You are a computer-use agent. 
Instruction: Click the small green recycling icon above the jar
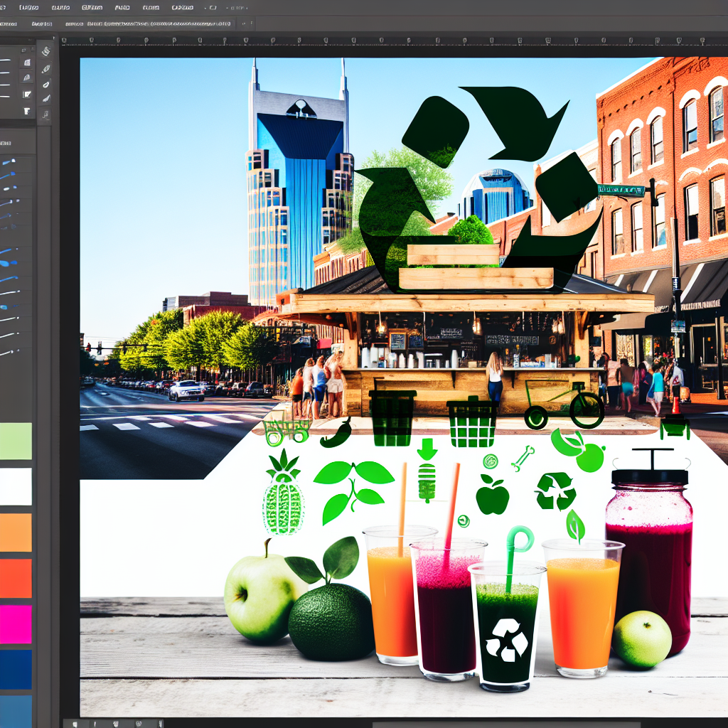[x=555, y=491]
